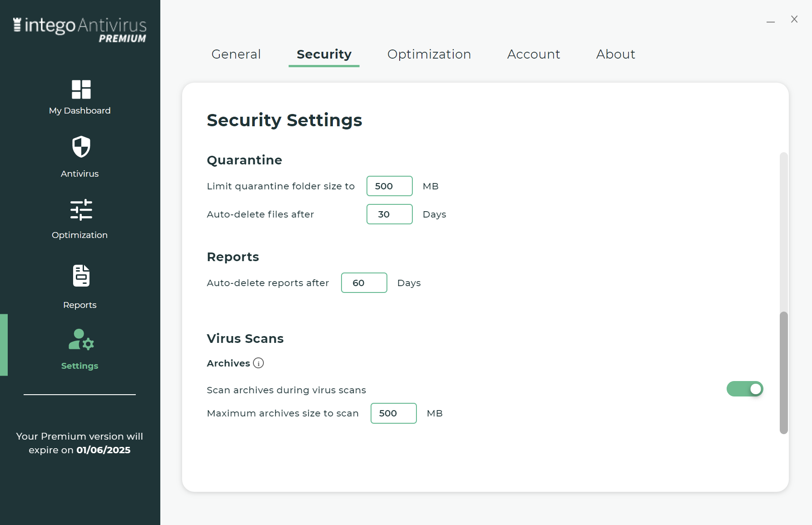
Task: Click the quarantine folder size field
Action: tap(389, 186)
